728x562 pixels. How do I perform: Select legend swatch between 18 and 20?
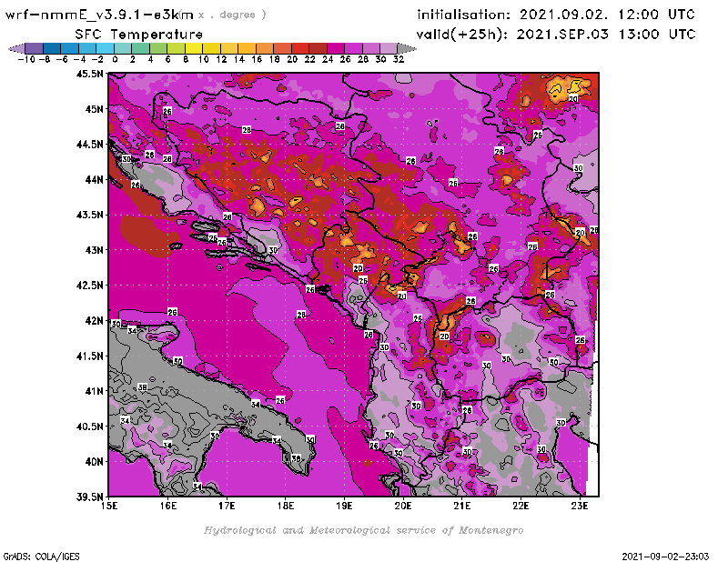(282, 48)
